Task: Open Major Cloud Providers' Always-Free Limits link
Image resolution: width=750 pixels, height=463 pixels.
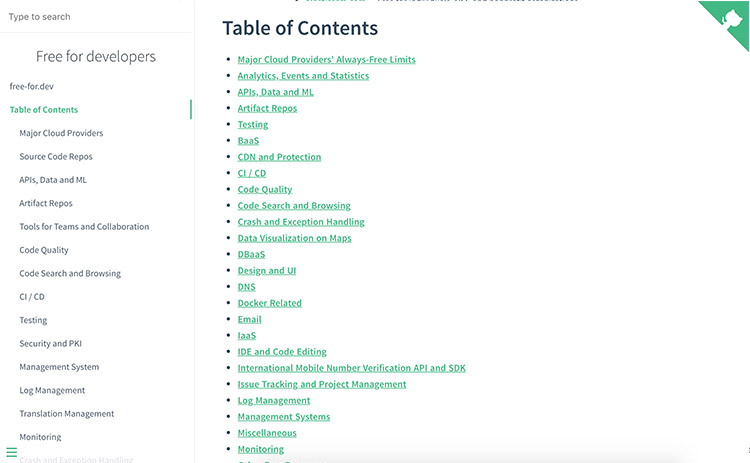Action: (326, 59)
